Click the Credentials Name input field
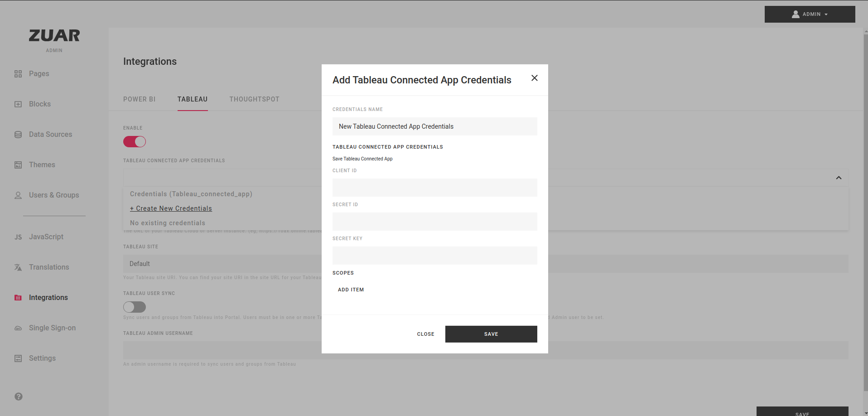This screenshot has height=416, width=868. [435, 126]
